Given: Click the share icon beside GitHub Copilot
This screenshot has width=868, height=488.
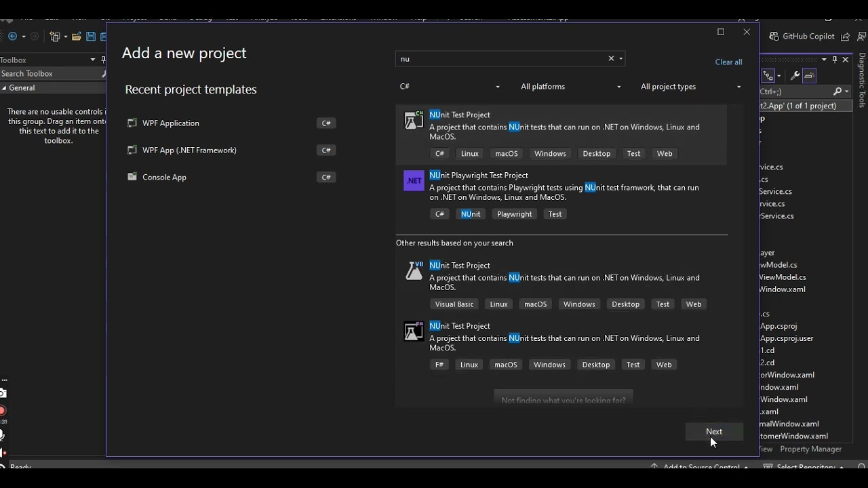Looking at the screenshot, I should coord(845,37).
